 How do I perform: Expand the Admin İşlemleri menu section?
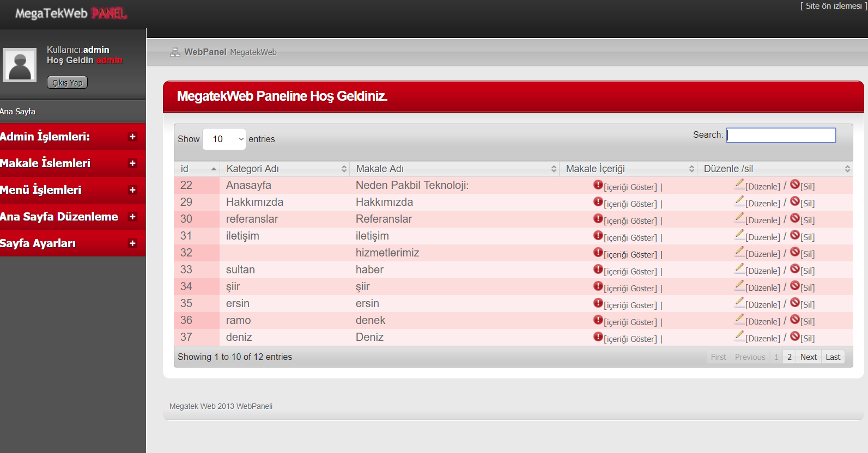tap(132, 137)
